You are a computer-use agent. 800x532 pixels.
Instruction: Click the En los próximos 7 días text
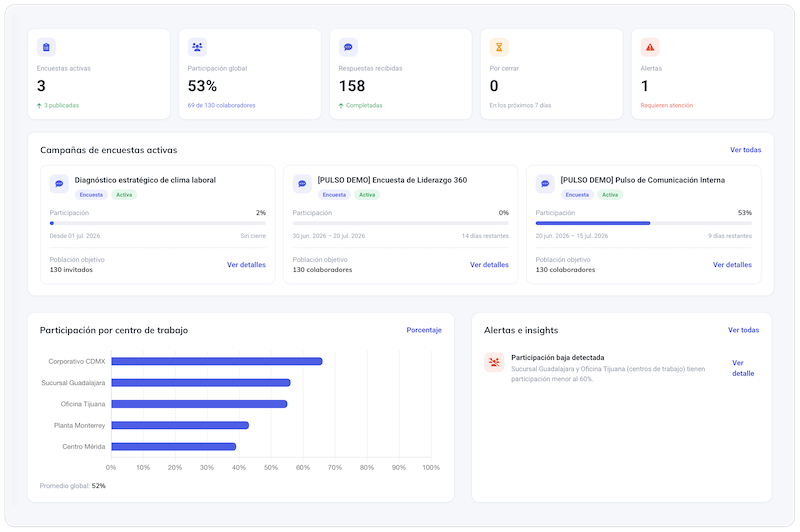pos(520,106)
